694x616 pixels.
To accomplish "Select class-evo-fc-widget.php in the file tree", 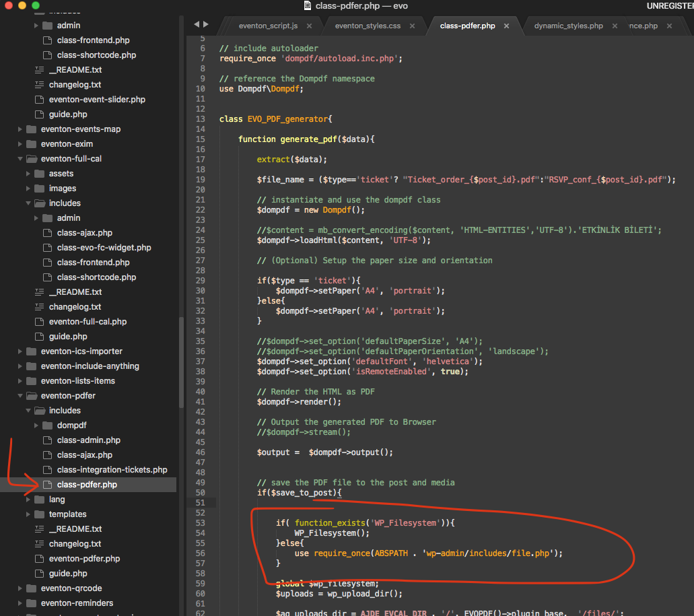I will click(104, 248).
